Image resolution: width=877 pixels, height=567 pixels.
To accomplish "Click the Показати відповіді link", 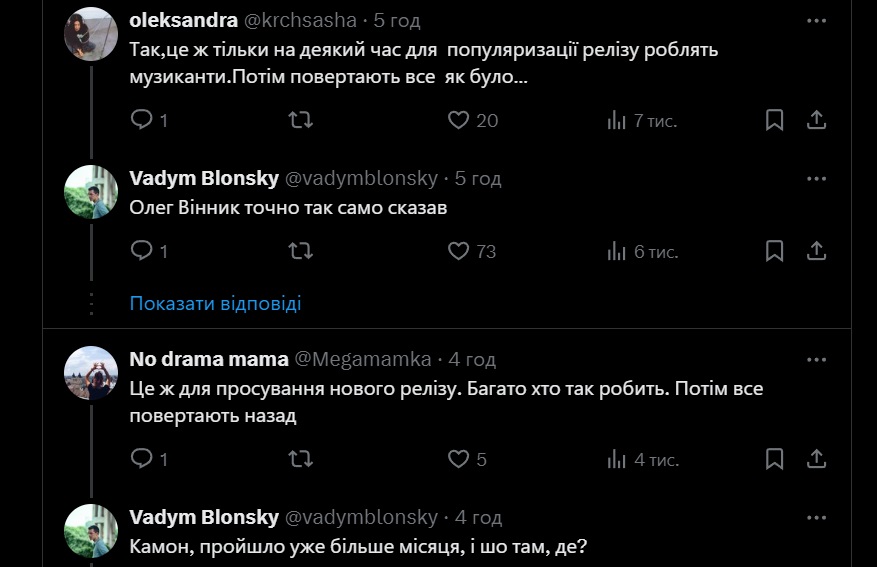I will click(x=215, y=303).
